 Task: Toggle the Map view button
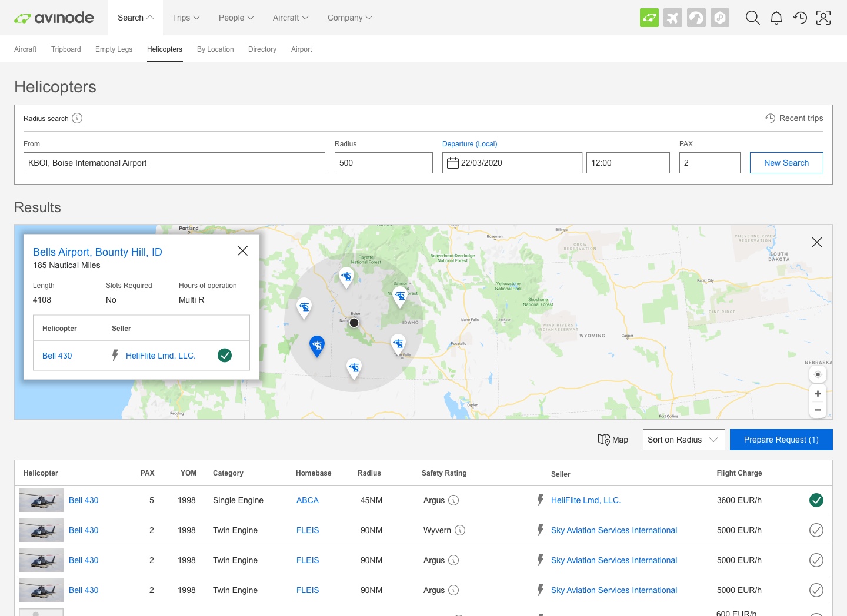tap(613, 440)
